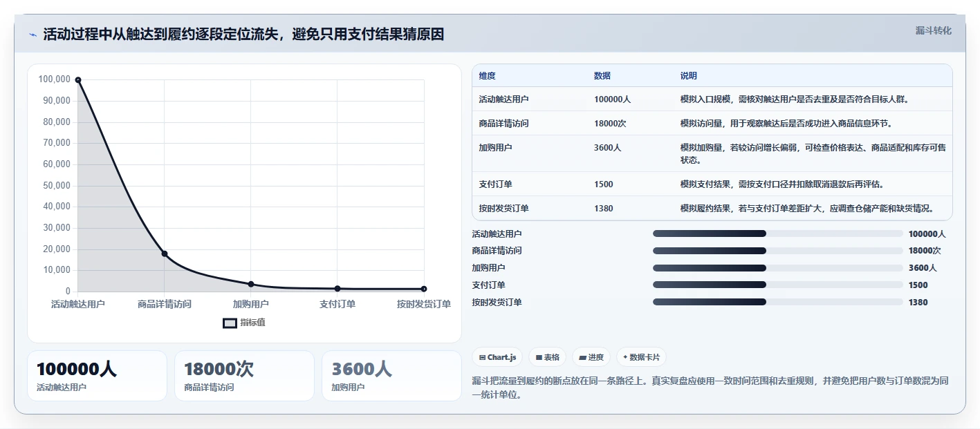Click the 支付订单 dimension cell in the table
980x429 pixels.
[495, 184]
